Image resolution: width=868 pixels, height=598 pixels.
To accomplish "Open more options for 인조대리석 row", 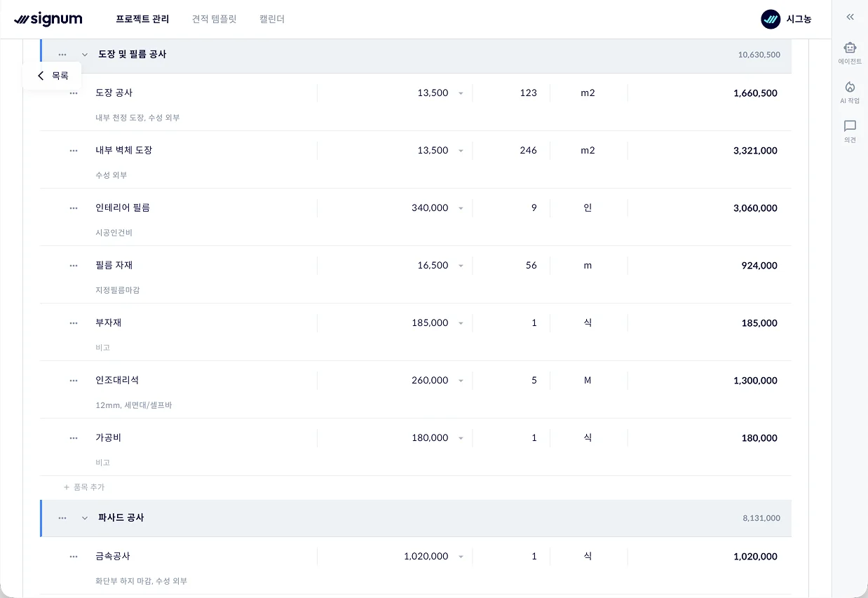I will [74, 381].
